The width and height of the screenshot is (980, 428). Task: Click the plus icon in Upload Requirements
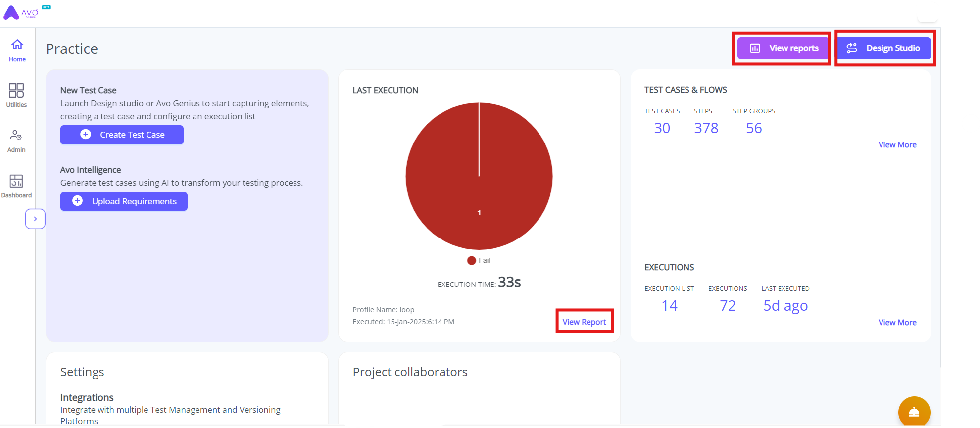pos(78,201)
